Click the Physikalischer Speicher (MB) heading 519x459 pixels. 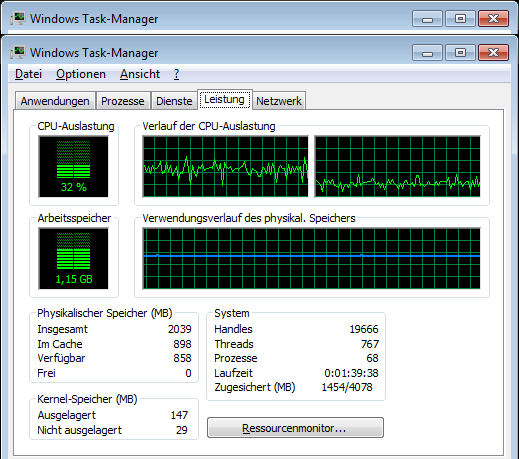pos(105,313)
